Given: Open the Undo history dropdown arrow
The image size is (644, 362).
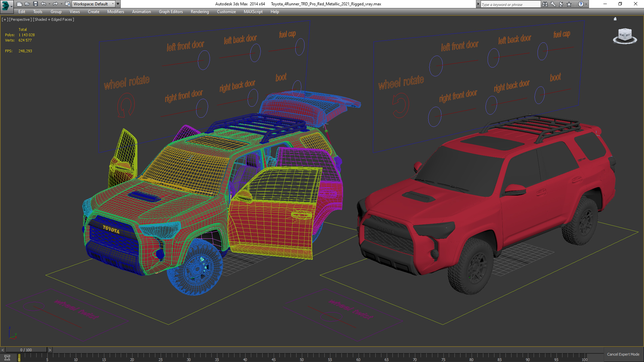Looking at the screenshot, I should pos(49,4).
